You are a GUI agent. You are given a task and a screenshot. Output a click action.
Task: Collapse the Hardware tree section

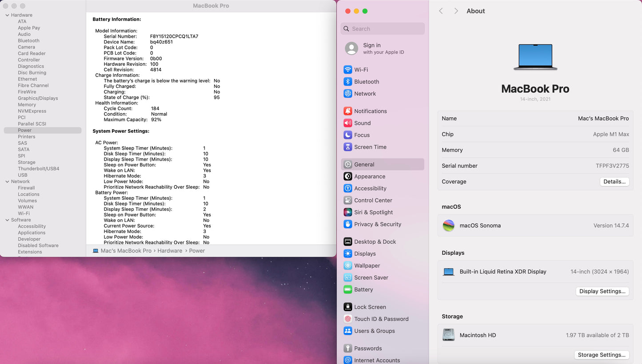pos(7,15)
